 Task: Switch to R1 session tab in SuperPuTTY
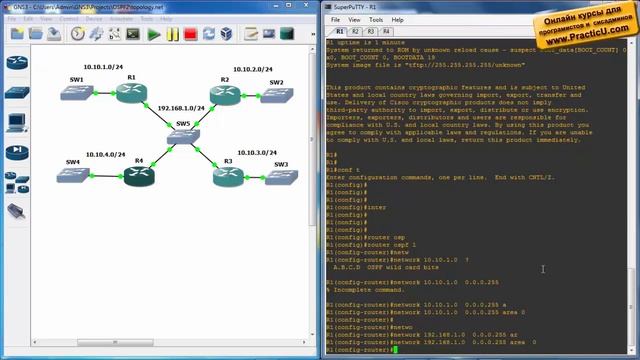(x=340, y=31)
